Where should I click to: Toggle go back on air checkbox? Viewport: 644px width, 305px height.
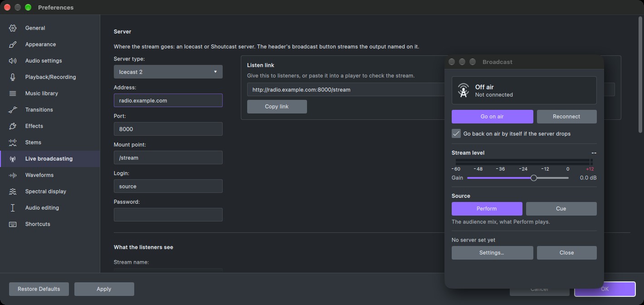coord(456,133)
